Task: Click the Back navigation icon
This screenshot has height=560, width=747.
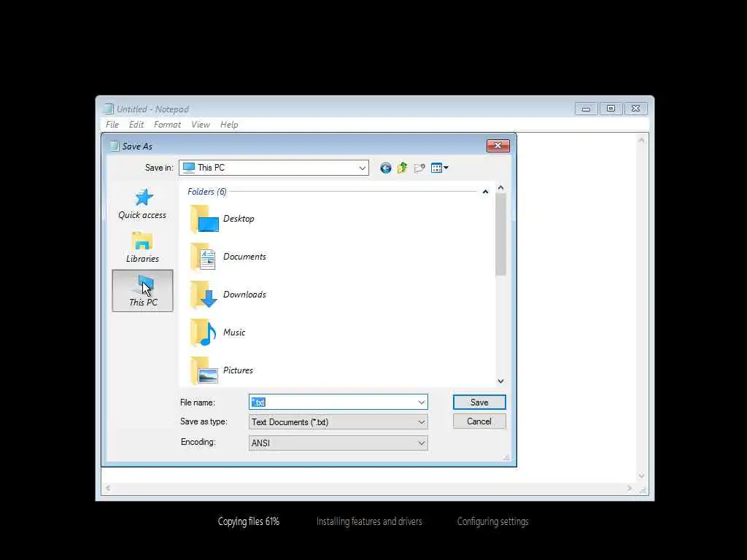Action: tap(385, 168)
